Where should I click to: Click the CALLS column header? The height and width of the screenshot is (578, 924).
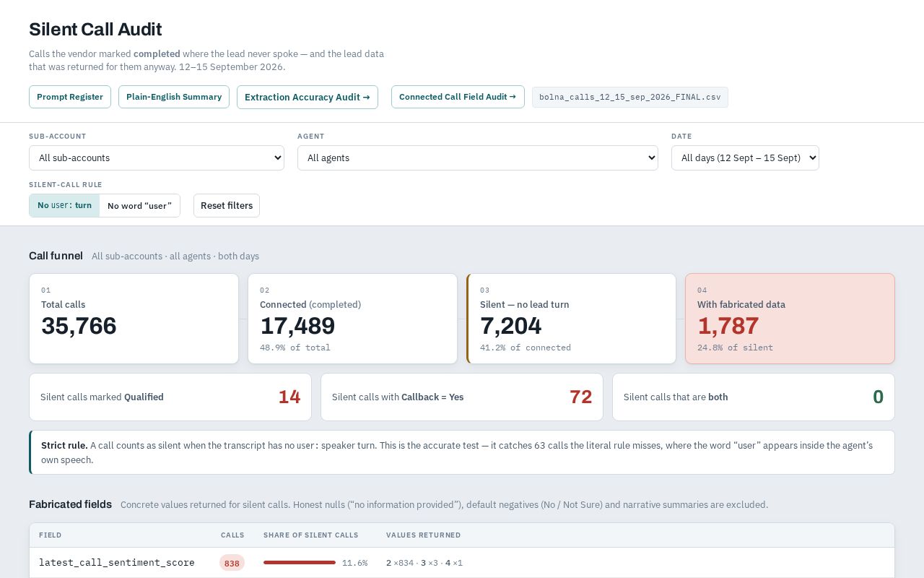(x=232, y=535)
